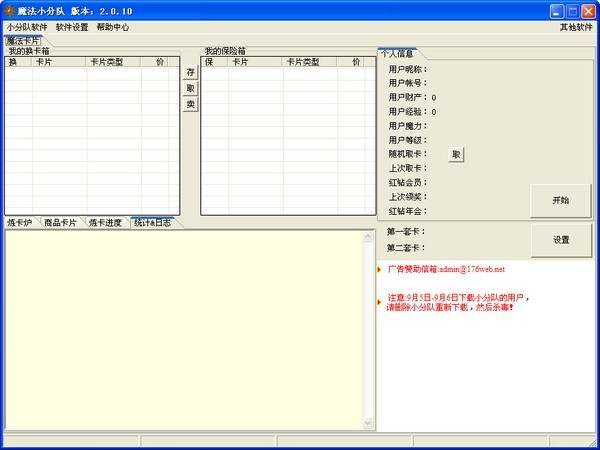Close the 魔法小分队 window
The image size is (600, 450).
click(x=589, y=11)
